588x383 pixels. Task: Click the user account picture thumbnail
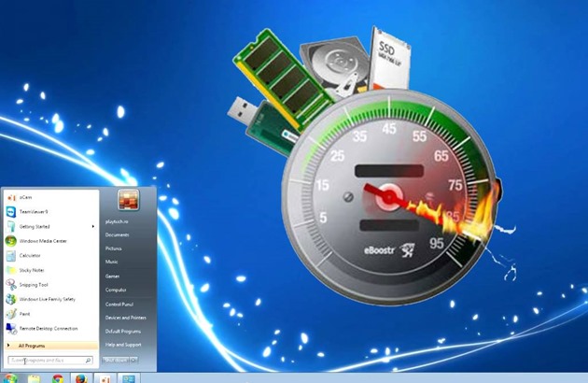[x=129, y=199]
